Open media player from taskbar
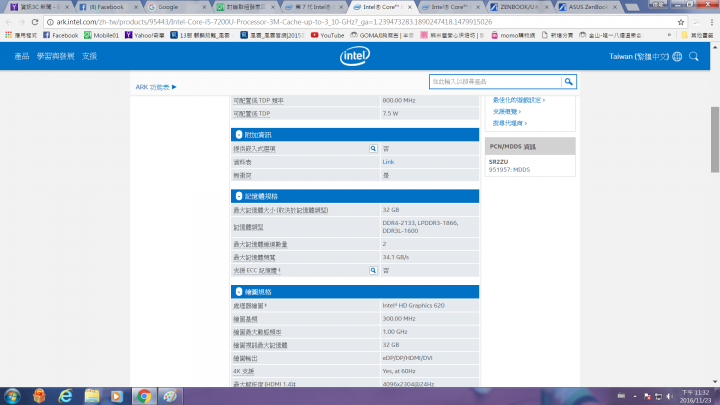720x405 pixels. tap(117, 396)
